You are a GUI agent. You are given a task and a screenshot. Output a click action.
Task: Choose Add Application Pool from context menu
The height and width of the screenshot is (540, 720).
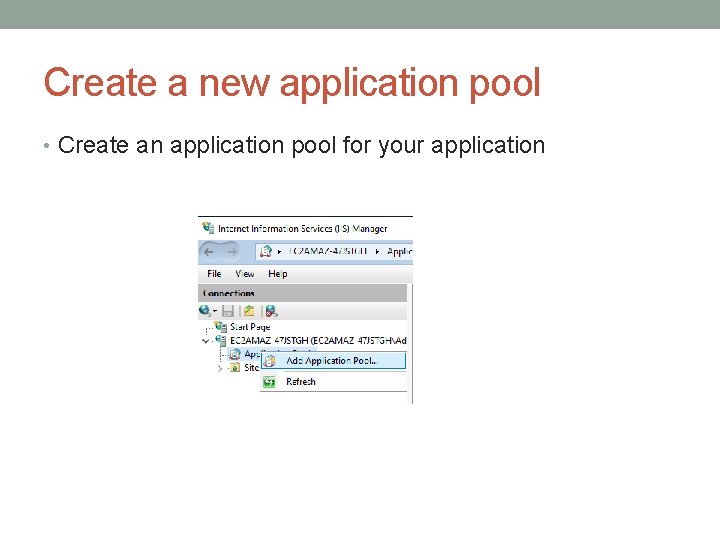333,360
